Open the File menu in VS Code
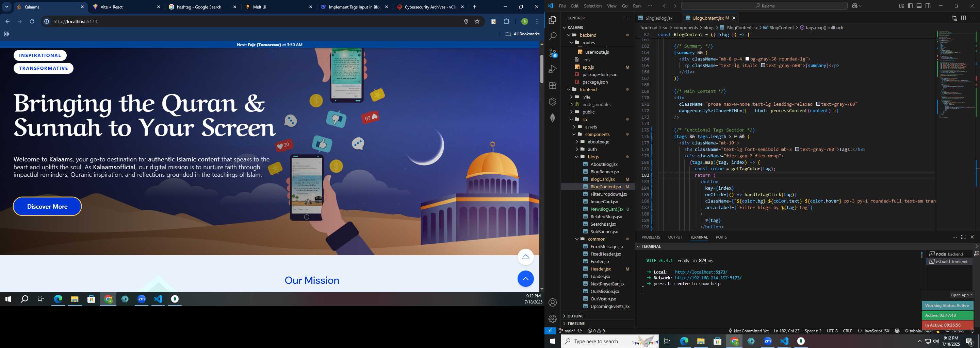 coord(562,6)
